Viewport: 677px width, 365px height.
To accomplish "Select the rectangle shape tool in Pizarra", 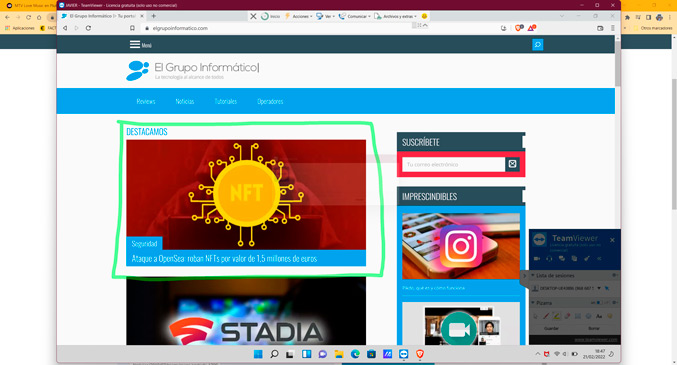I will (x=578, y=316).
